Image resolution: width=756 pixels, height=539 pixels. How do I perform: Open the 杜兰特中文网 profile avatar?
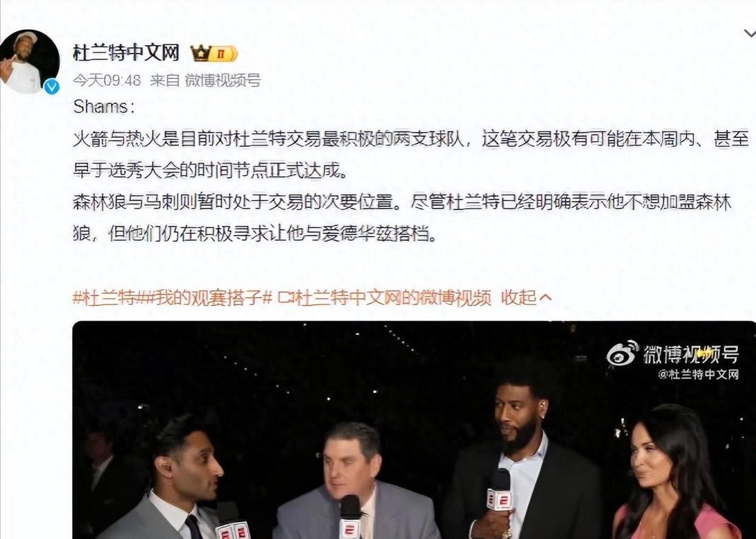[29, 61]
